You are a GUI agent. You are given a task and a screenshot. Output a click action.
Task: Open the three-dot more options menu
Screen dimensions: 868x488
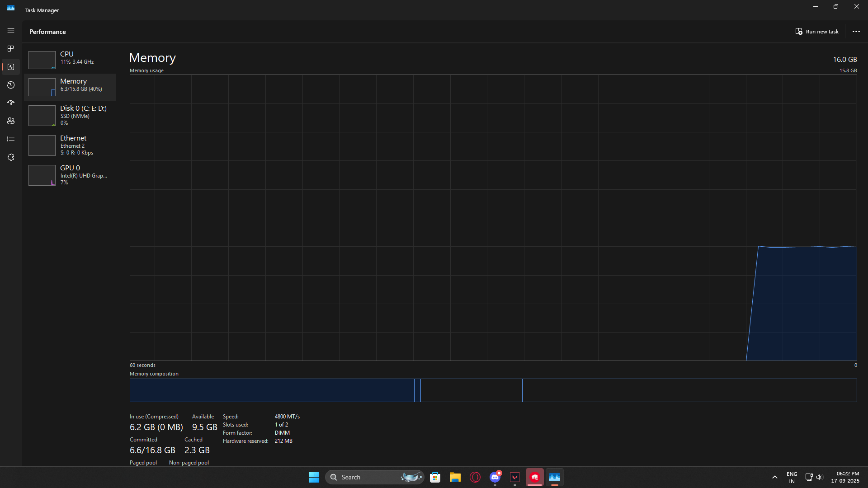(856, 32)
